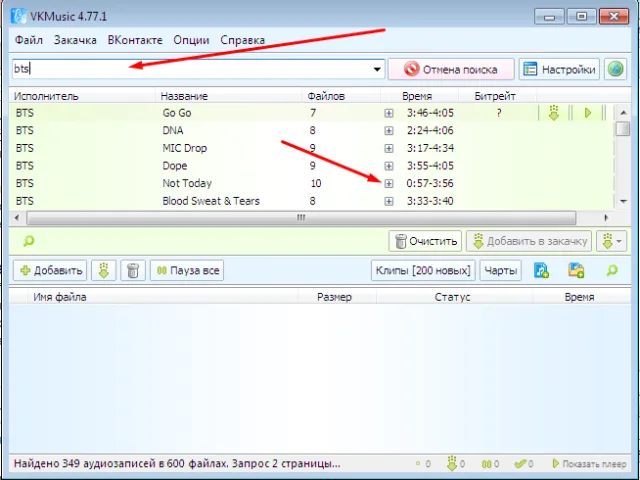Show player via Показать плеер
This screenshot has height=480, width=640.
(x=589, y=464)
